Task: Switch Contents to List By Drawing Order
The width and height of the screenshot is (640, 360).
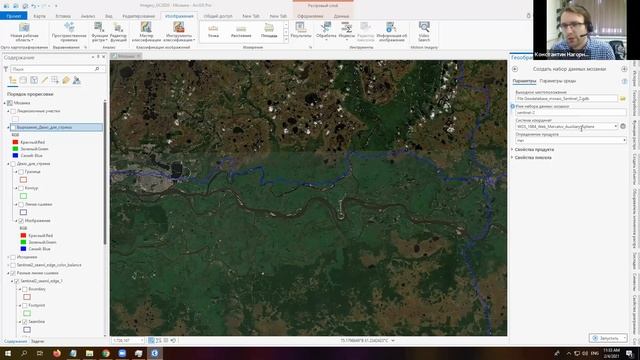Action: point(13,80)
